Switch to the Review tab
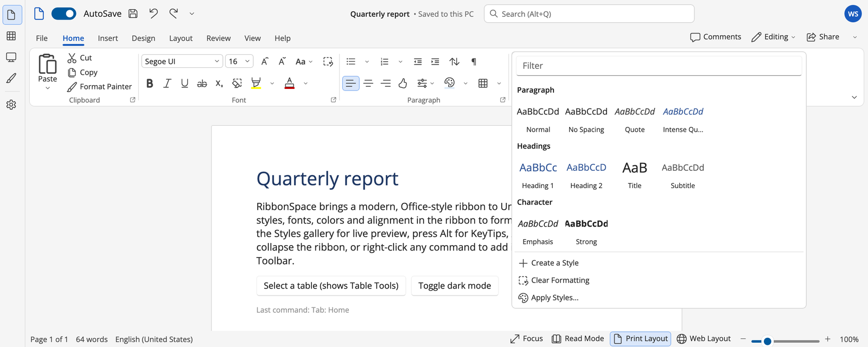 (x=219, y=38)
